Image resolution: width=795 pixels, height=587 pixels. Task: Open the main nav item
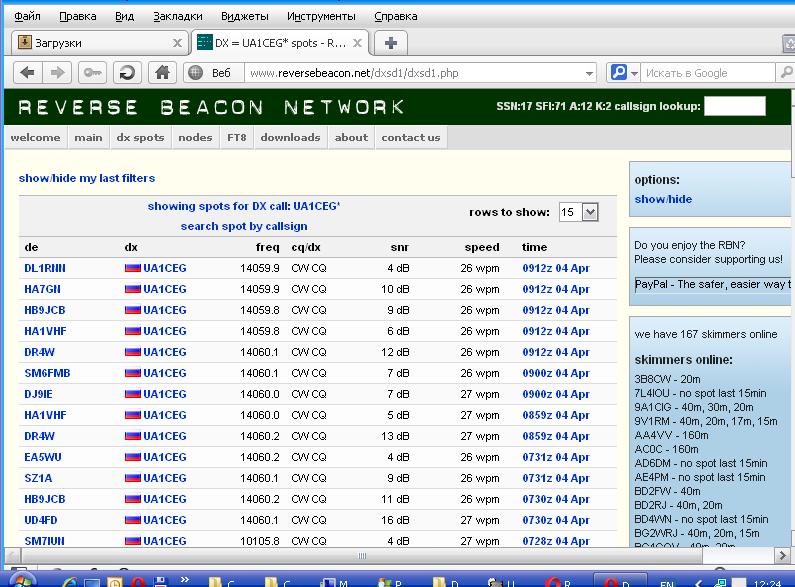click(88, 137)
